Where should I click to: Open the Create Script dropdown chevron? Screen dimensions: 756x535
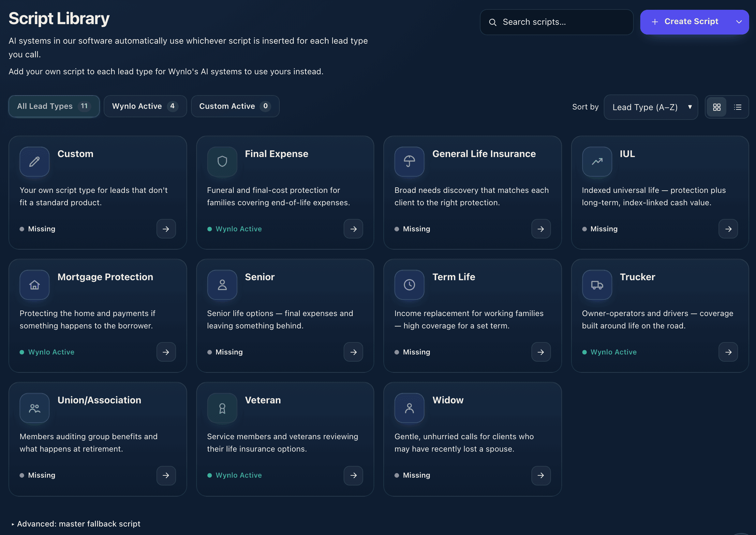(x=739, y=22)
